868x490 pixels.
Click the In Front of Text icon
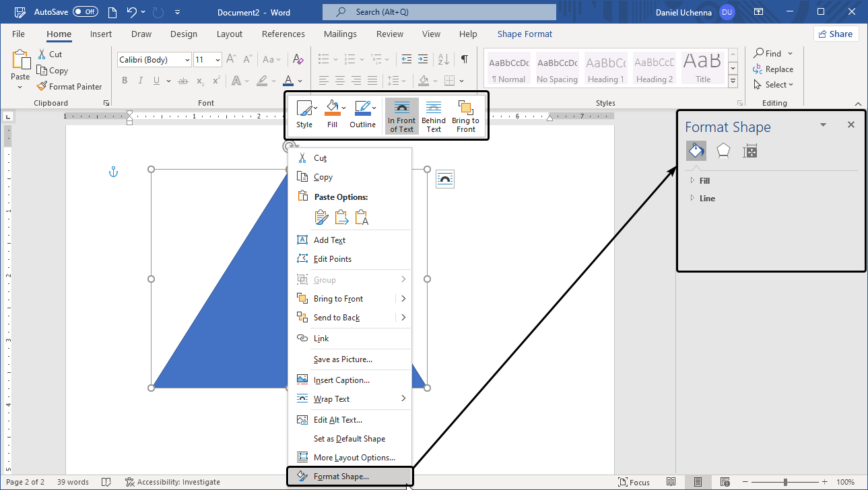coord(401,114)
